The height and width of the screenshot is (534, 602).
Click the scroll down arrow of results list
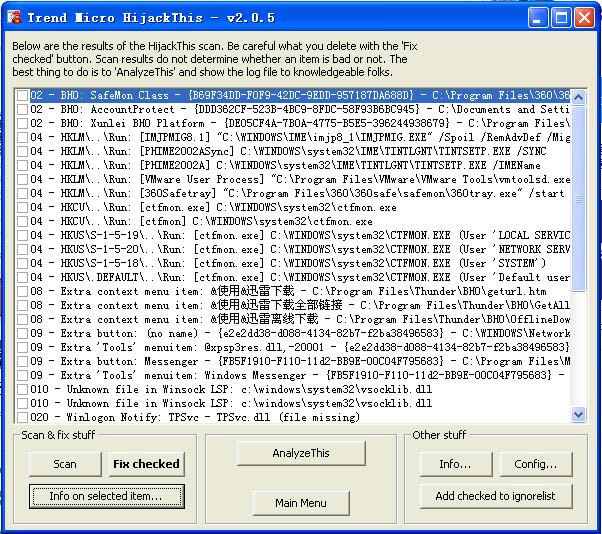click(579, 415)
